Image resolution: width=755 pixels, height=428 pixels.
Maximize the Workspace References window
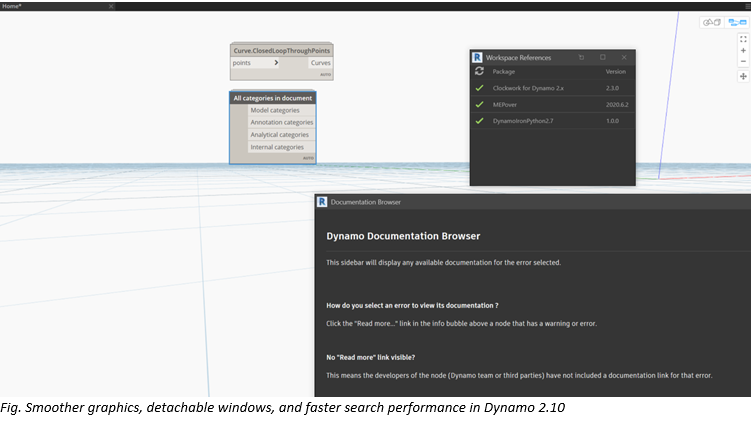tap(602, 57)
